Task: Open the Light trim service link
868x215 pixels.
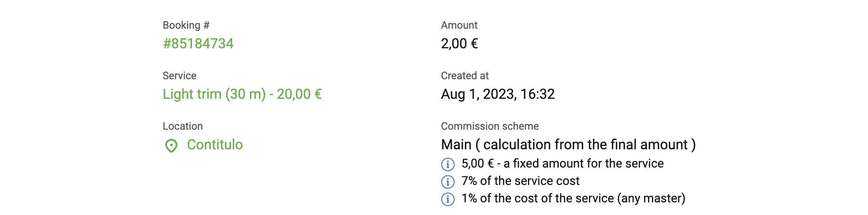Action: pos(242,94)
